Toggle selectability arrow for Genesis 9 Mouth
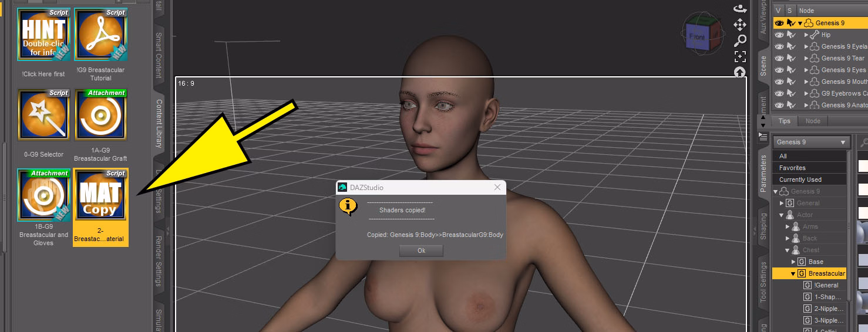The width and height of the screenshot is (868, 332). 791,82
